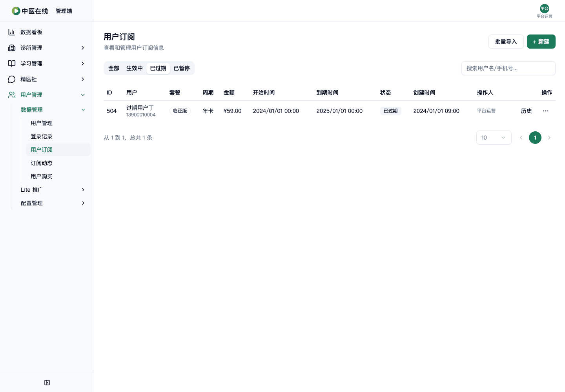Switch to the 全部 tab
Viewport: 565px width, 392px height.
(x=114, y=68)
